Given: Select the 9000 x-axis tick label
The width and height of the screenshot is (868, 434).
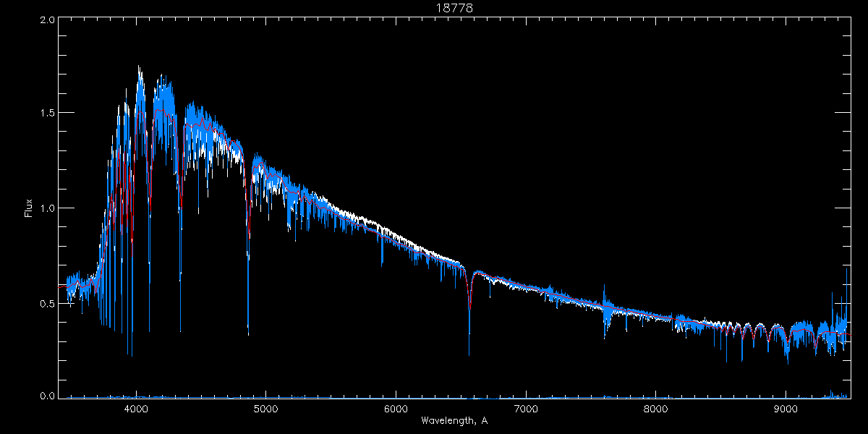Looking at the screenshot, I should point(786,408).
